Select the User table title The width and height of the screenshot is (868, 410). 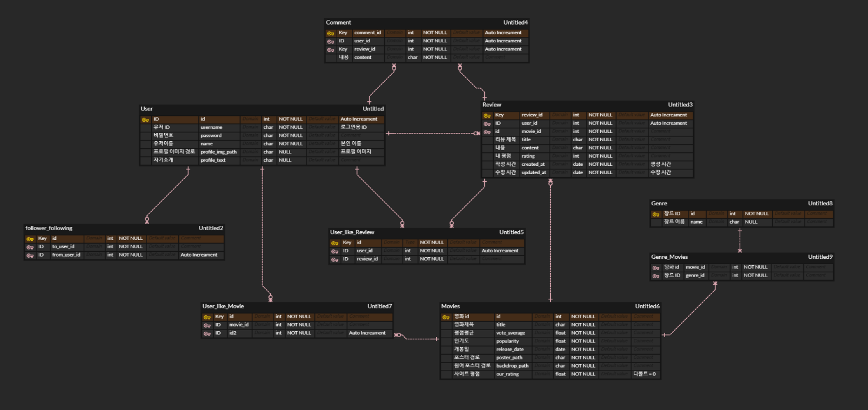pyautogui.click(x=147, y=109)
